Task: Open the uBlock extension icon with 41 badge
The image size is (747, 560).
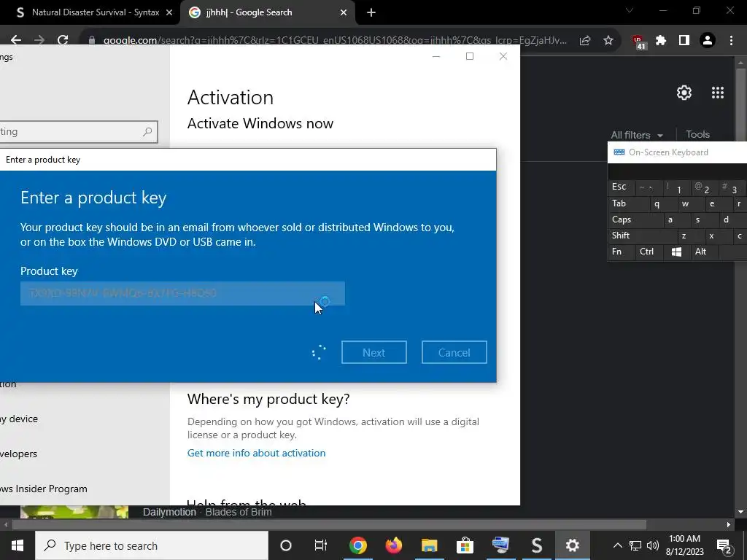Action: 638,42
